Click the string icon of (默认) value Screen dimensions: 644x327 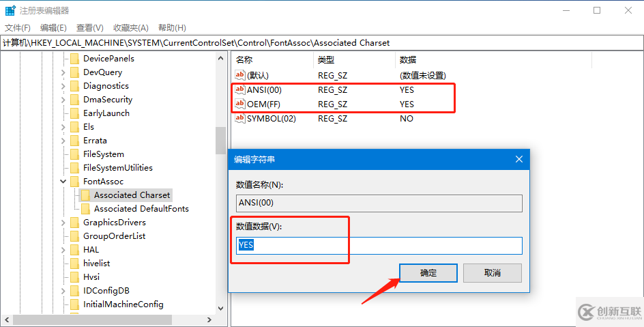click(240, 75)
